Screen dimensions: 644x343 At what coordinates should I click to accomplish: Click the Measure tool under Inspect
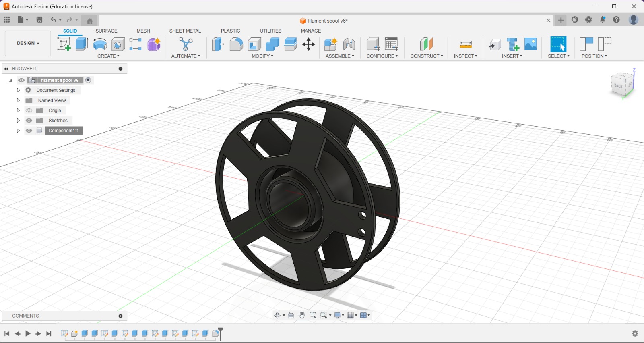(466, 44)
